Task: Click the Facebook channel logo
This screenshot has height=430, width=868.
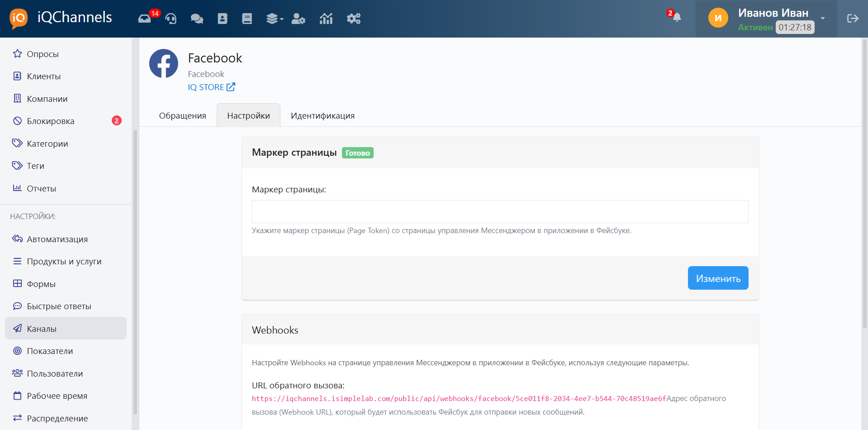Action: pos(164,63)
